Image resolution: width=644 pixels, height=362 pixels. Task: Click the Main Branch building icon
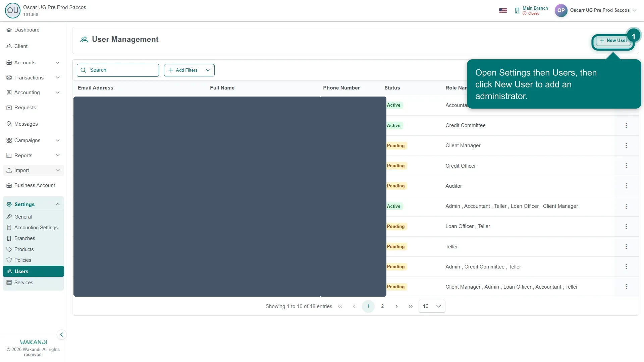tap(517, 11)
